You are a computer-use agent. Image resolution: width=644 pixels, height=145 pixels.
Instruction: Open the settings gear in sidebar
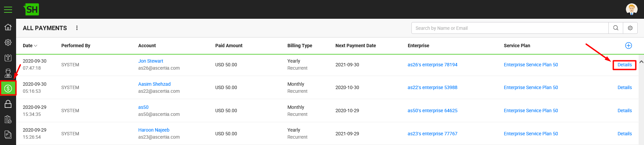tap(8, 43)
